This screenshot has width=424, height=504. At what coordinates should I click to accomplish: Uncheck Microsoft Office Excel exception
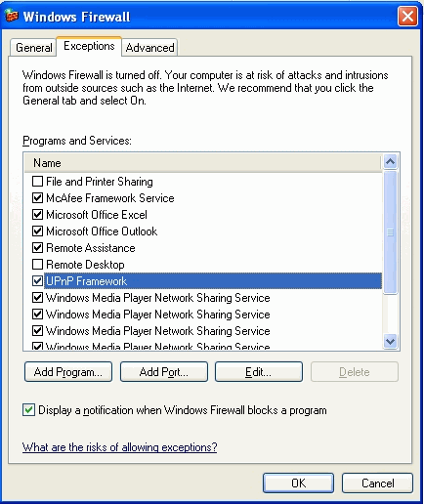point(37,214)
